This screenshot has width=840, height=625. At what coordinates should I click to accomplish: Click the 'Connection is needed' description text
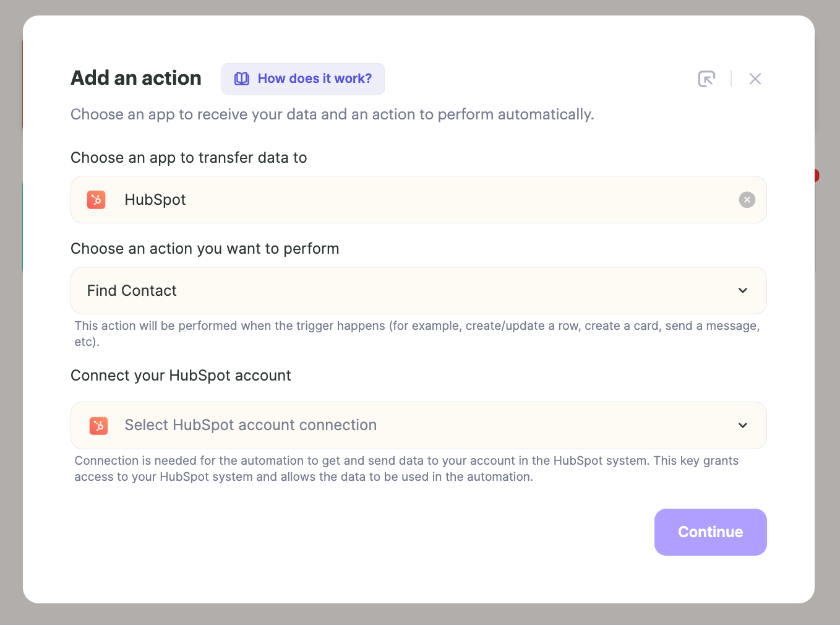coord(406,468)
